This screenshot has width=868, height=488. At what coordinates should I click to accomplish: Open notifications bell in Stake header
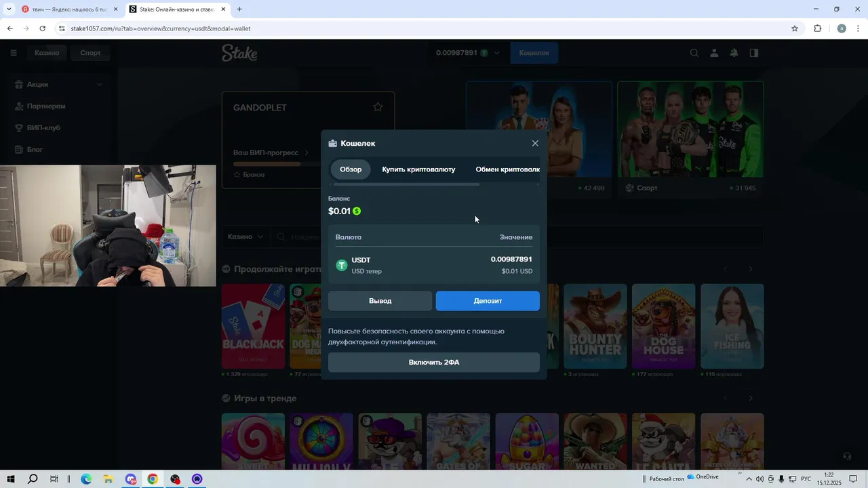[x=734, y=53]
